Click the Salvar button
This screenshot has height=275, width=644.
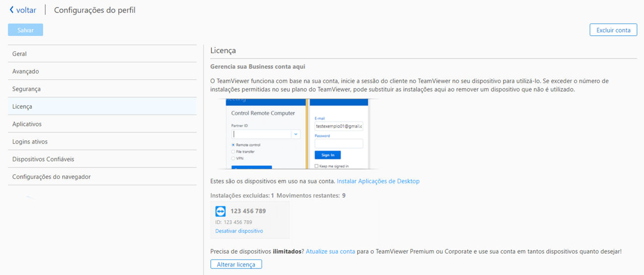click(x=26, y=30)
